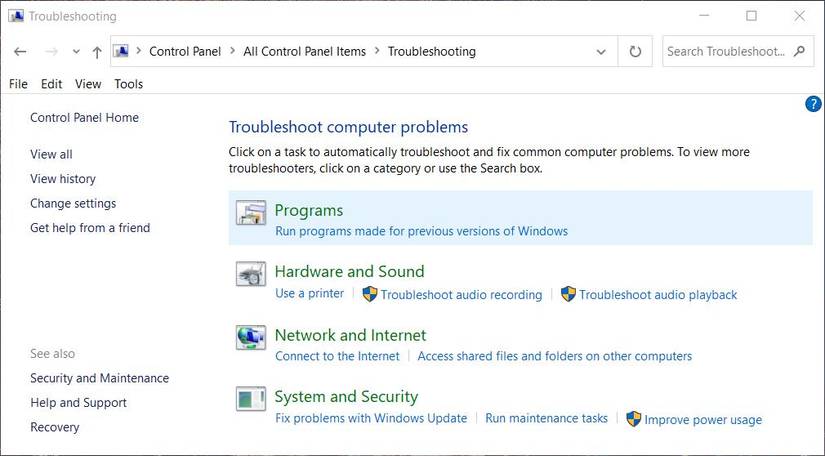Expand chevron before Troubleshooting breadcrumb
The width and height of the screenshot is (825, 456).
pyautogui.click(x=377, y=51)
